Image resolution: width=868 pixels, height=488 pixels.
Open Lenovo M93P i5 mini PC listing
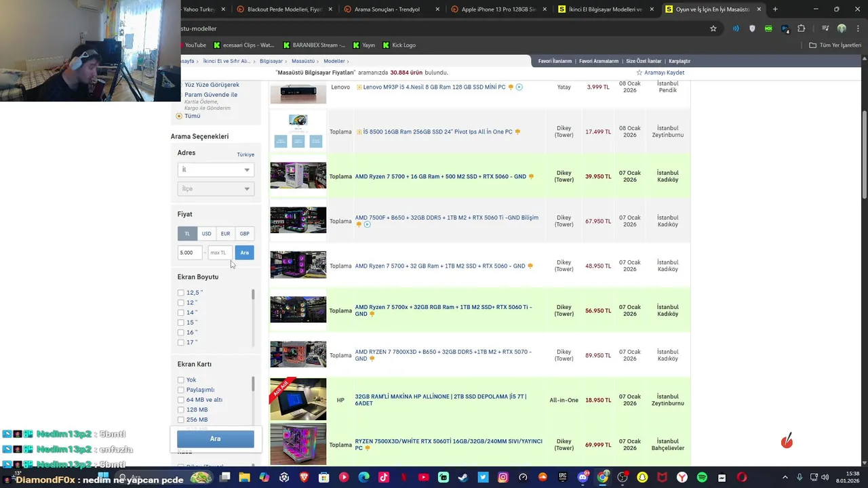coord(434,87)
